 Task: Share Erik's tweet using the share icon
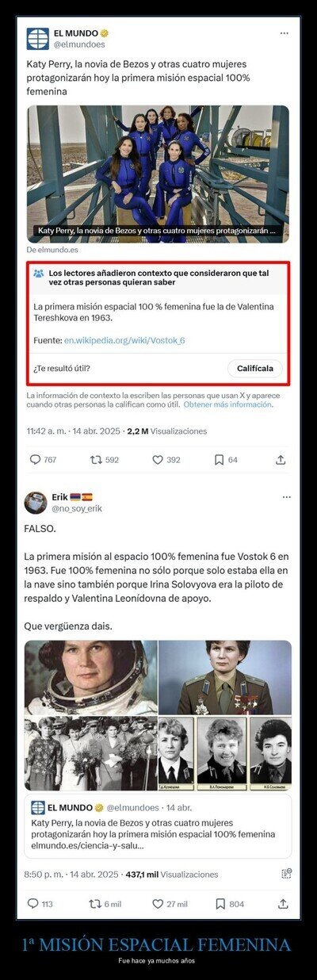(x=283, y=903)
